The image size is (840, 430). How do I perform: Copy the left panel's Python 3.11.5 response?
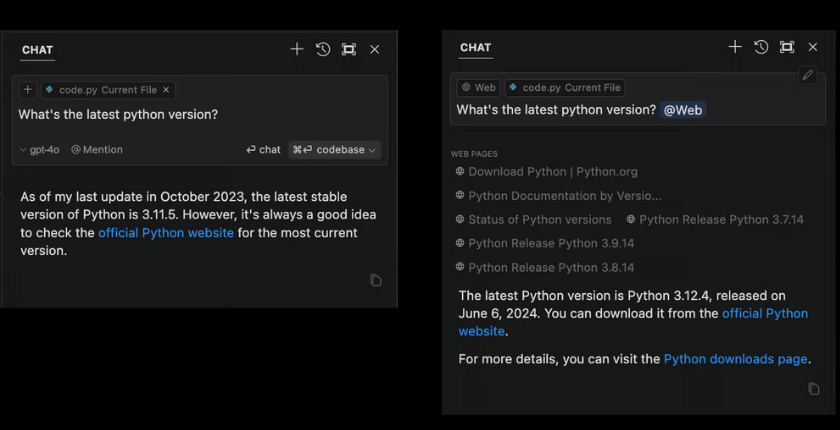tap(375, 280)
